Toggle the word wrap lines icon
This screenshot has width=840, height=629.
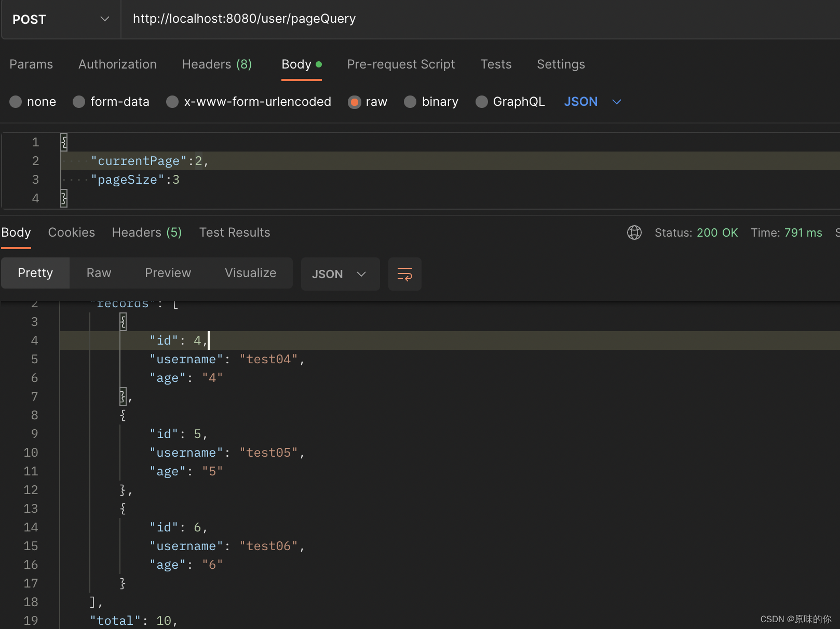(x=404, y=274)
